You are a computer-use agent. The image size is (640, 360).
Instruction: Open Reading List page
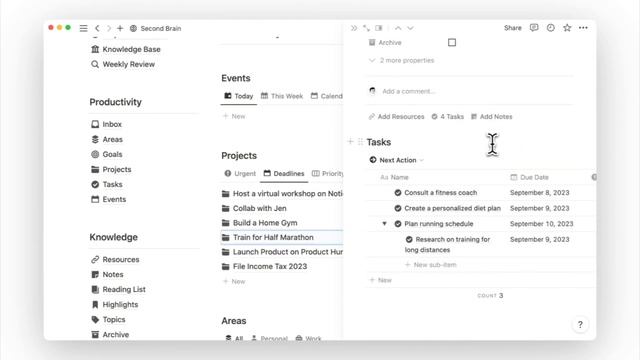point(118,289)
